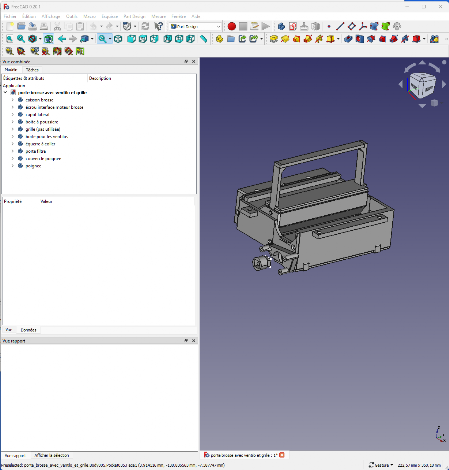Create a local coordinate system
This screenshot has height=470, width=449.
[363, 26]
